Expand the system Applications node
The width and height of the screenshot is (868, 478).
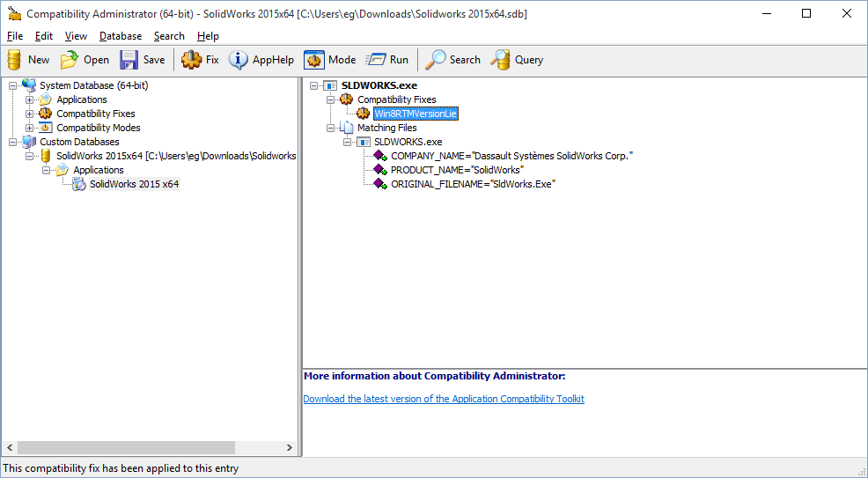[29, 99]
